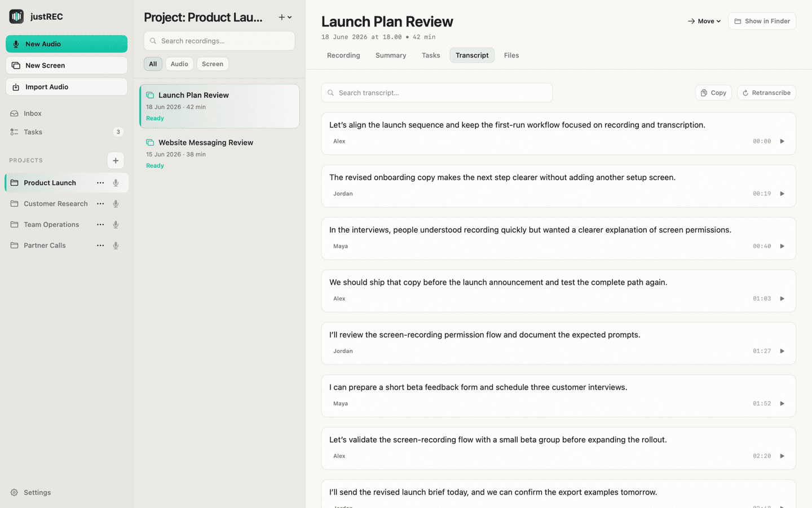Open Settings
This screenshot has width=812, height=508.
tap(31, 493)
